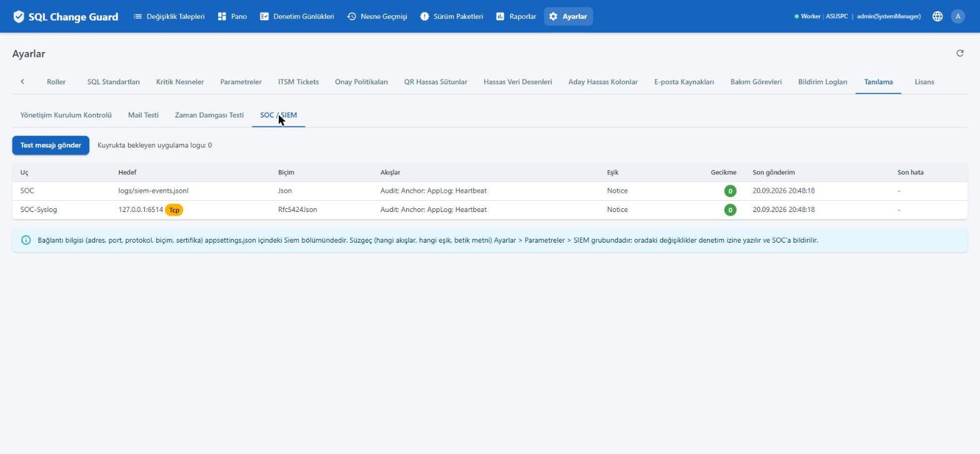Open Hassas Veri Desenleri tab
This screenshot has height=454, width=980.
coord(517,82)
